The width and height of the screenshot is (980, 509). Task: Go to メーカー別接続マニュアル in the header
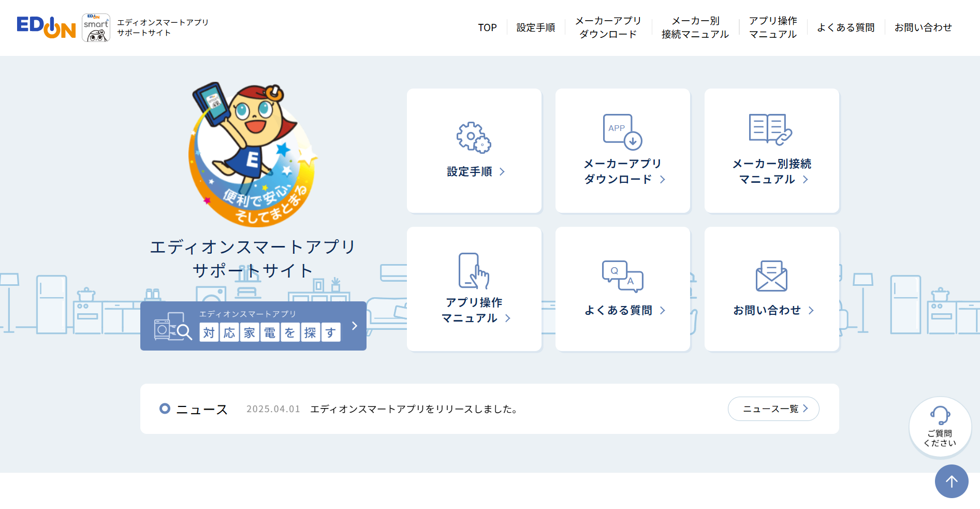click(695, 28)
